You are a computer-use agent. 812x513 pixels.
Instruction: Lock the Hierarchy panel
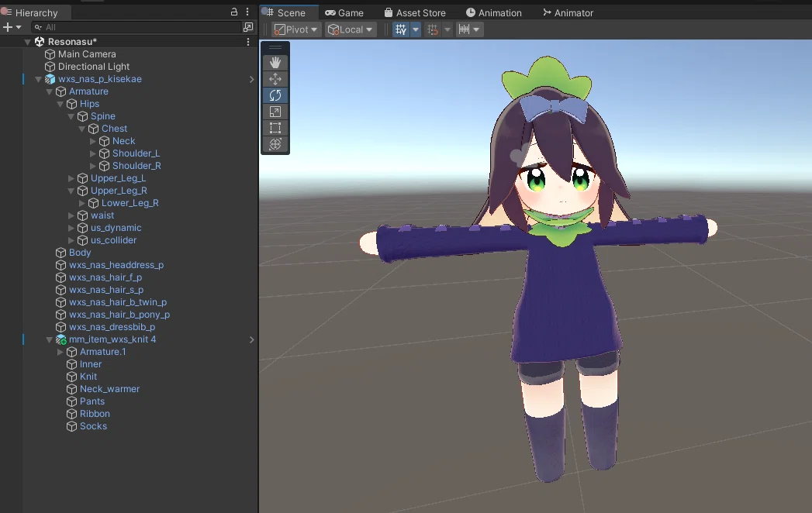pyautogui.click(x=234, y=12)
